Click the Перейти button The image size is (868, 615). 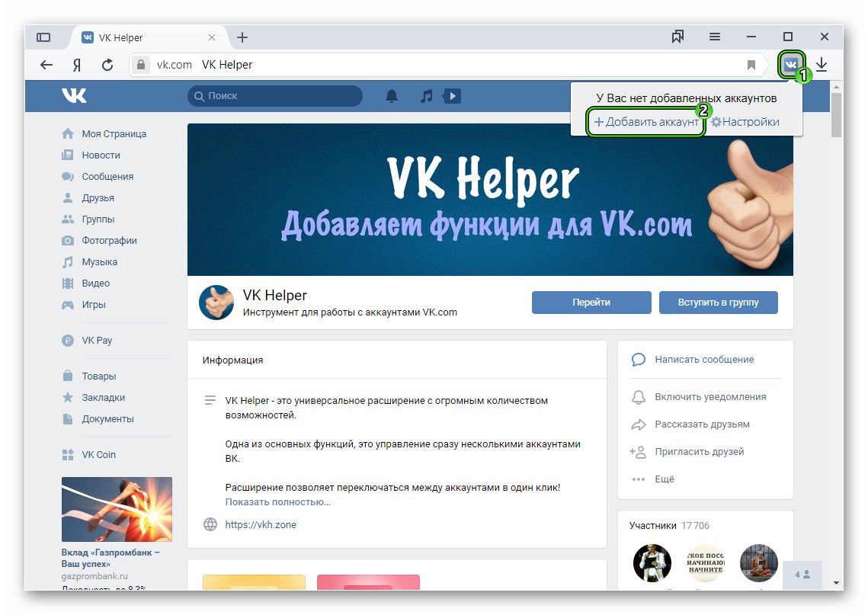(591, 303)
